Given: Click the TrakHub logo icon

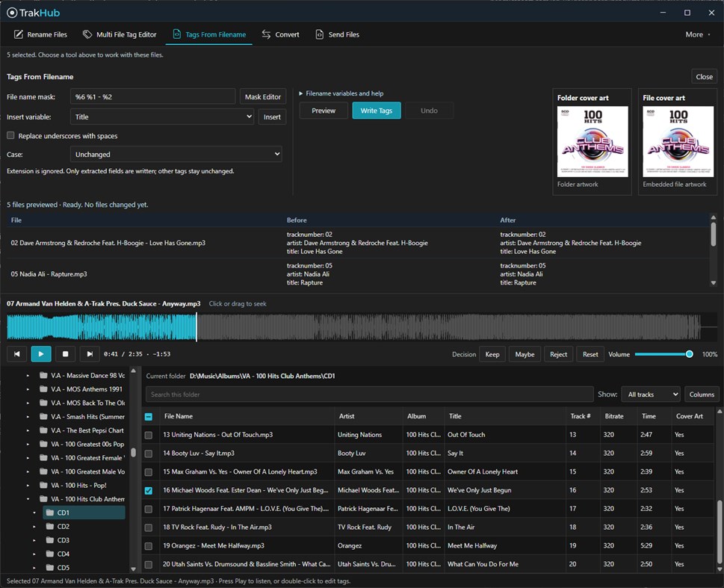Looking at the screenshot, I should coord(12,13).
